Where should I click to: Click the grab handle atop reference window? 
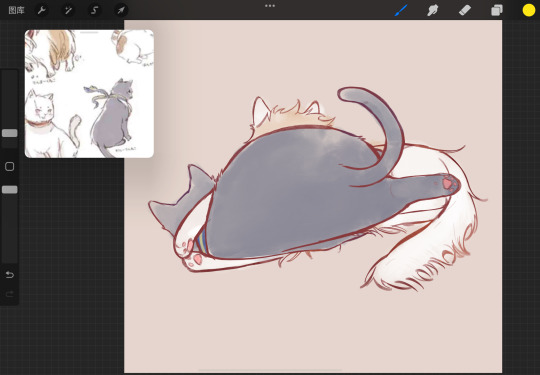[x=89, y=32]
